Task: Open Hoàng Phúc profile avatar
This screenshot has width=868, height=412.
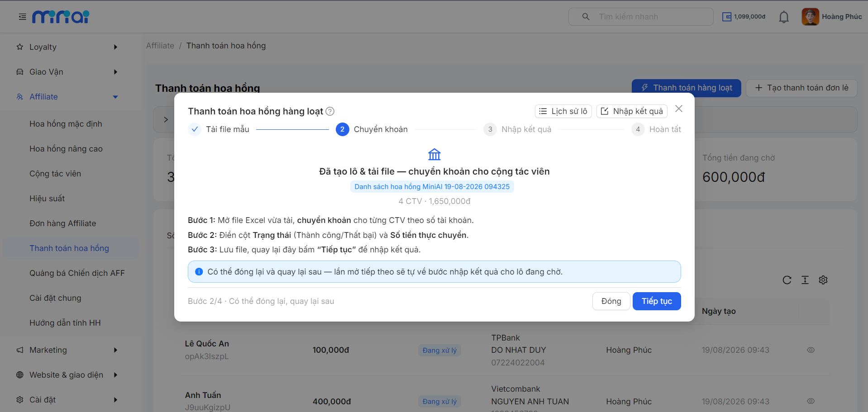Action: pos(810,17)
